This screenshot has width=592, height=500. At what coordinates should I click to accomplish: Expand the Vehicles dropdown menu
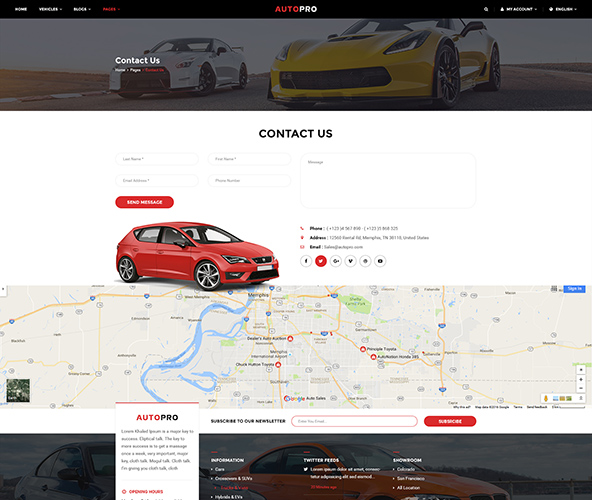point(51,9)
